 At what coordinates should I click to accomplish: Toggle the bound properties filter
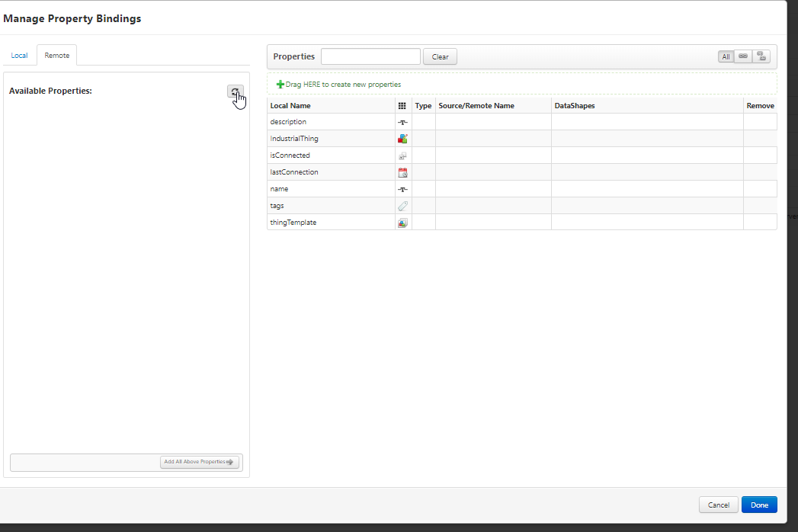[x=742, y=56]
